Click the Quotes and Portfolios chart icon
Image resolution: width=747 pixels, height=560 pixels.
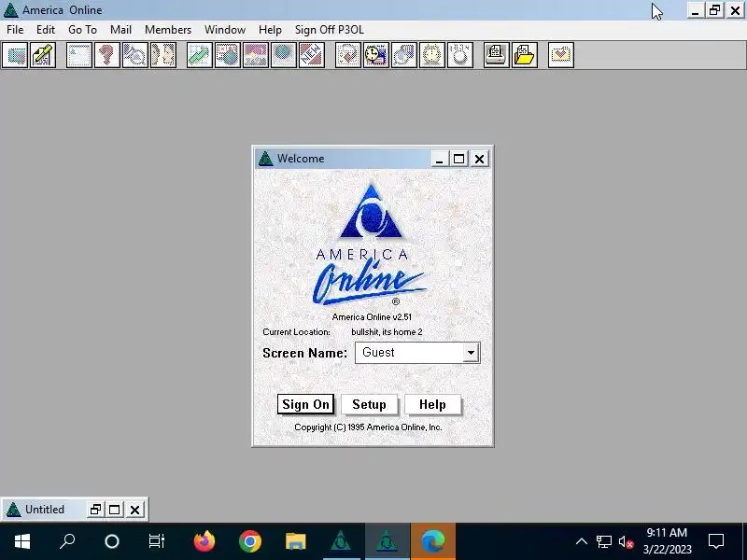(200, 55)
